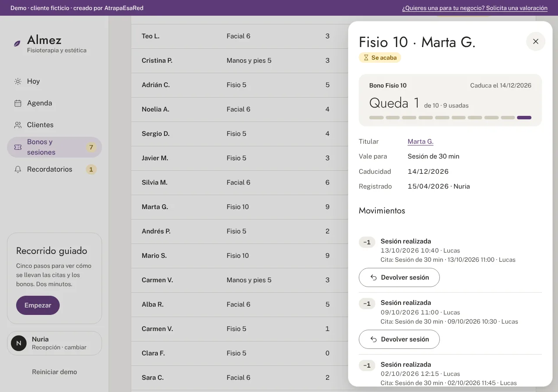Viewport: 558px width, 392px height.
Task: Click the 1 badge on Recordatorios
Action: tap(91, 169)
